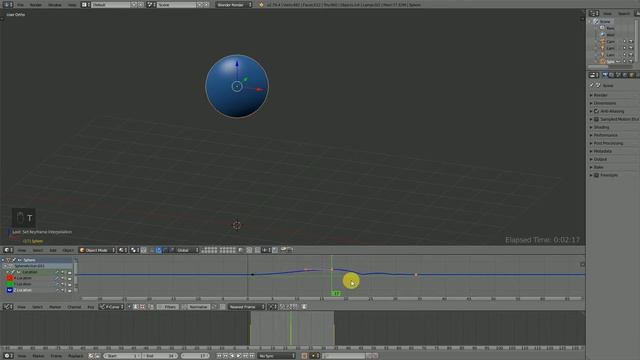The image size is (640, 360).
Task: Click the outliner editor type icon
Action: 593,13
